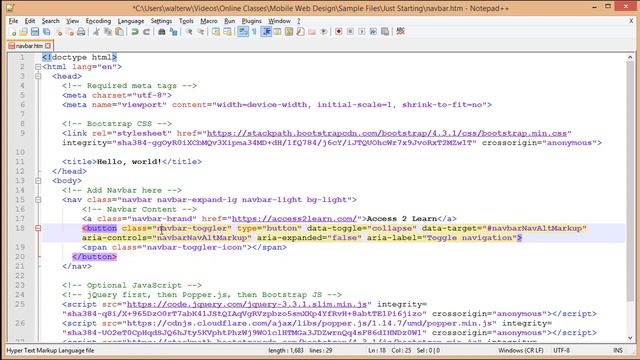Click the Copy toolbar icon
This screenshot has width=640, height=360.
tap(108, 32)
